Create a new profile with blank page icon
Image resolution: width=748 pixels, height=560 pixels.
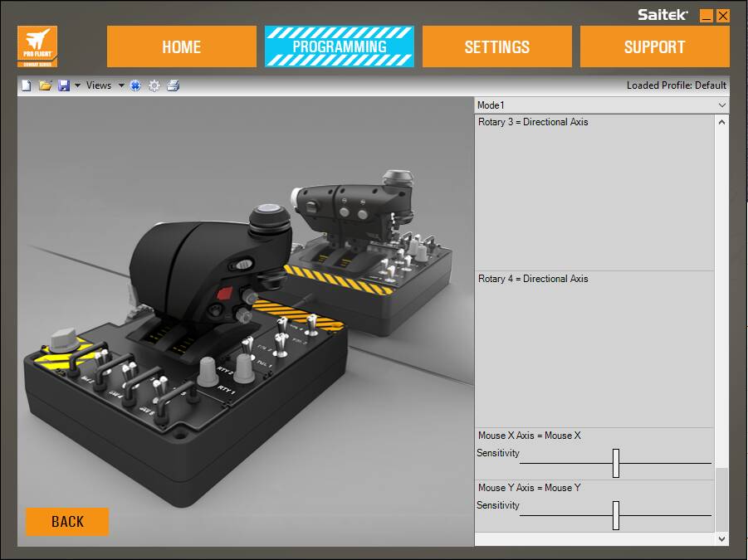click(x=27, y=85)
